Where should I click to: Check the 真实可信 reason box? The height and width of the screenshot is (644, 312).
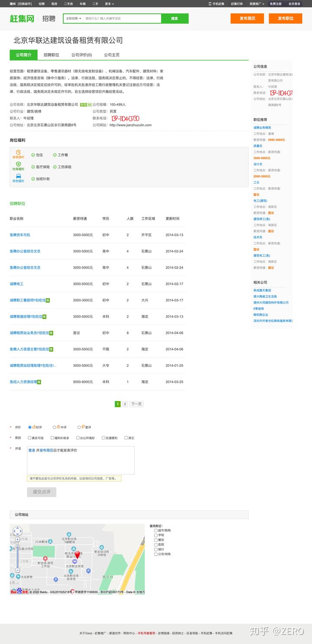[x=29, y=438]
